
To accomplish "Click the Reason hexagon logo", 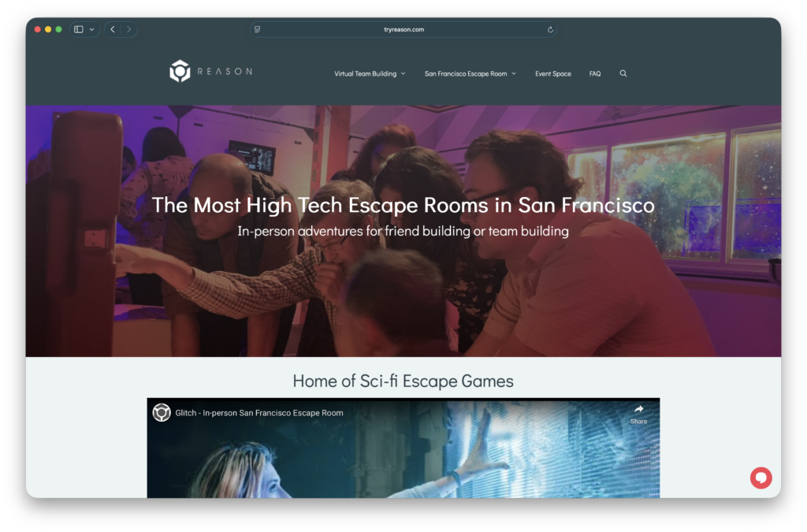I will click(179, 71).
